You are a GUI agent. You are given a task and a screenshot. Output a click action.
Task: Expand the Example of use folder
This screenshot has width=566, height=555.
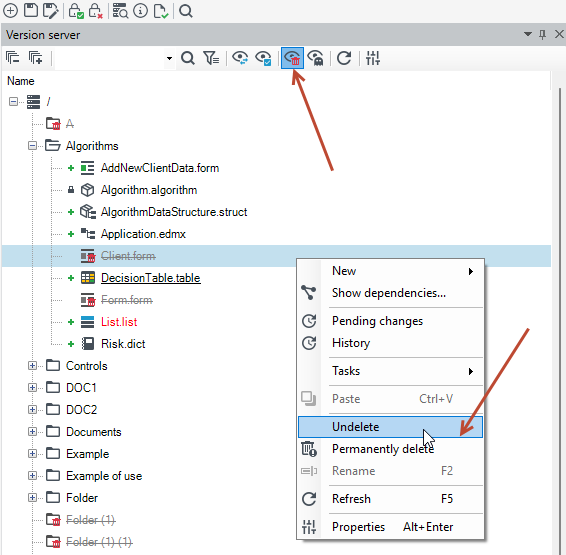coord(32,476)
